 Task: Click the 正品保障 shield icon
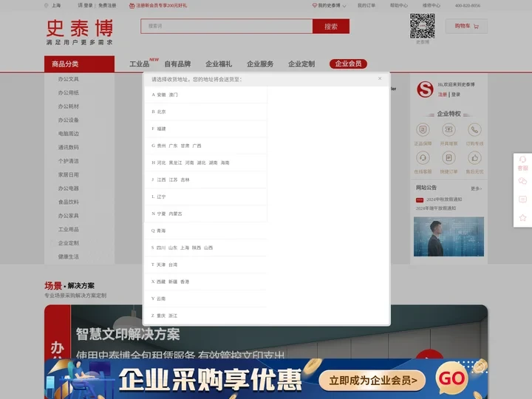pos(423,129)
